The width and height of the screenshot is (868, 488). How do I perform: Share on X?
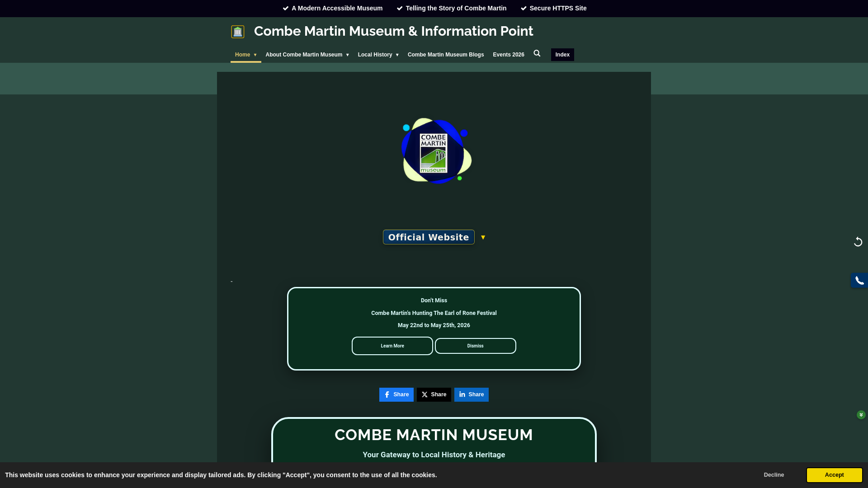pos(434,394)
